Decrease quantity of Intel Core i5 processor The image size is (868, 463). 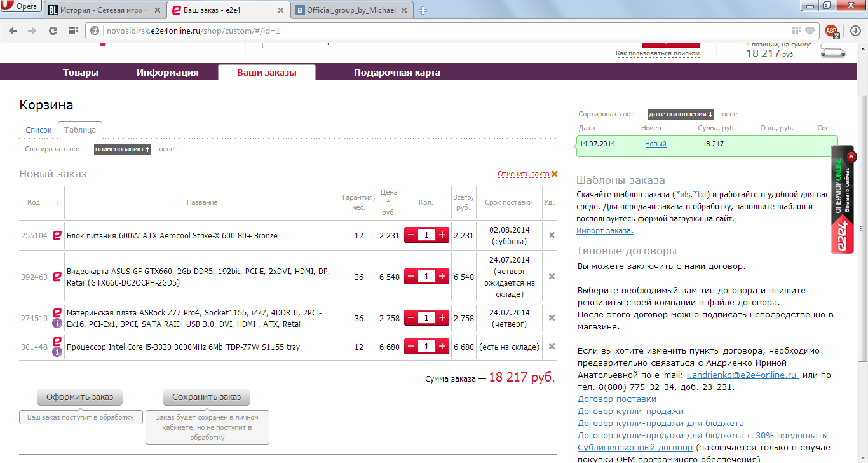tap(411, 347)
